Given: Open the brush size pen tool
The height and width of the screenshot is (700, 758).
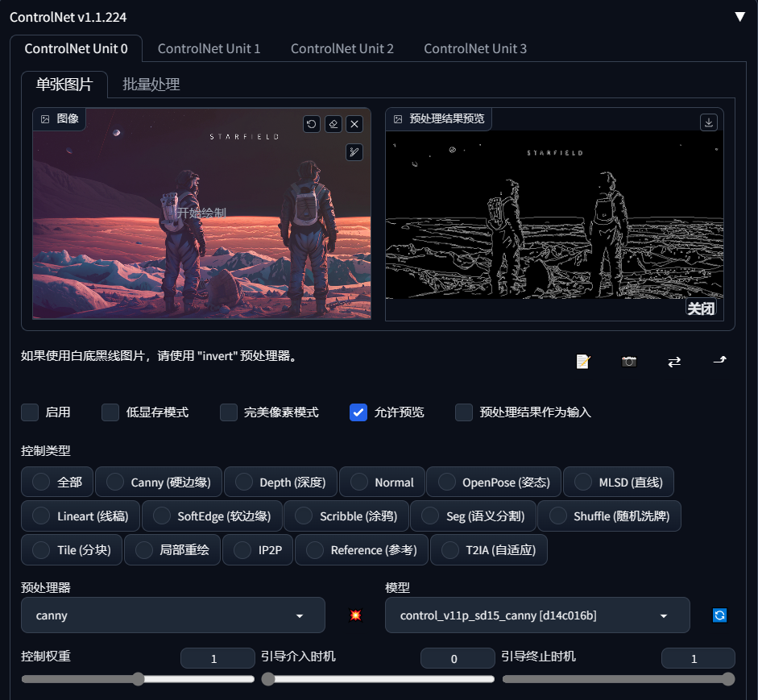Looking at the screenshot, I should (x=354, y=152).
